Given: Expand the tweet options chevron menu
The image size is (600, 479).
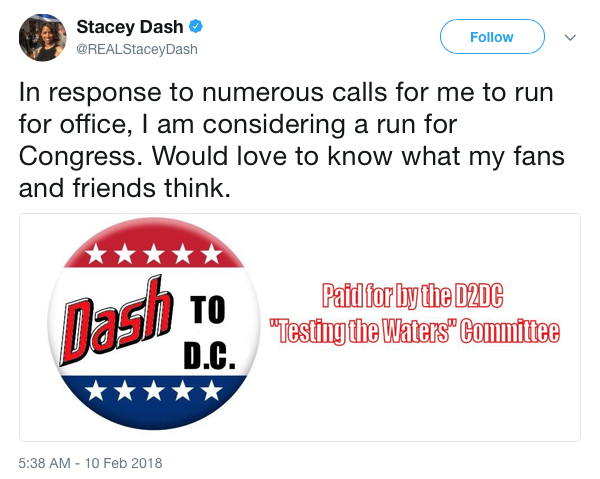Looking at the screenshot, I should [x=570, y=37].
